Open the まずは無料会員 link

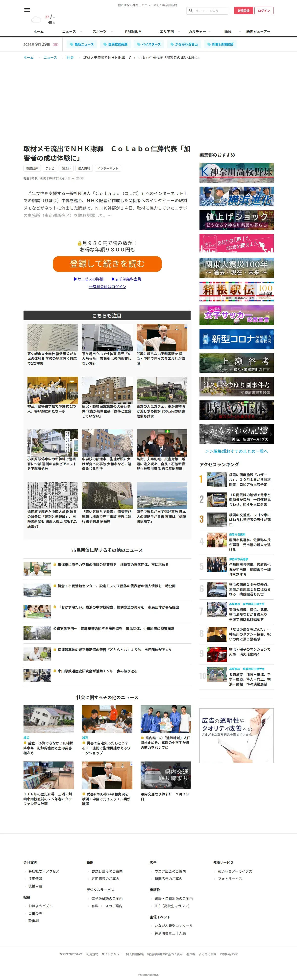(126, 279)
